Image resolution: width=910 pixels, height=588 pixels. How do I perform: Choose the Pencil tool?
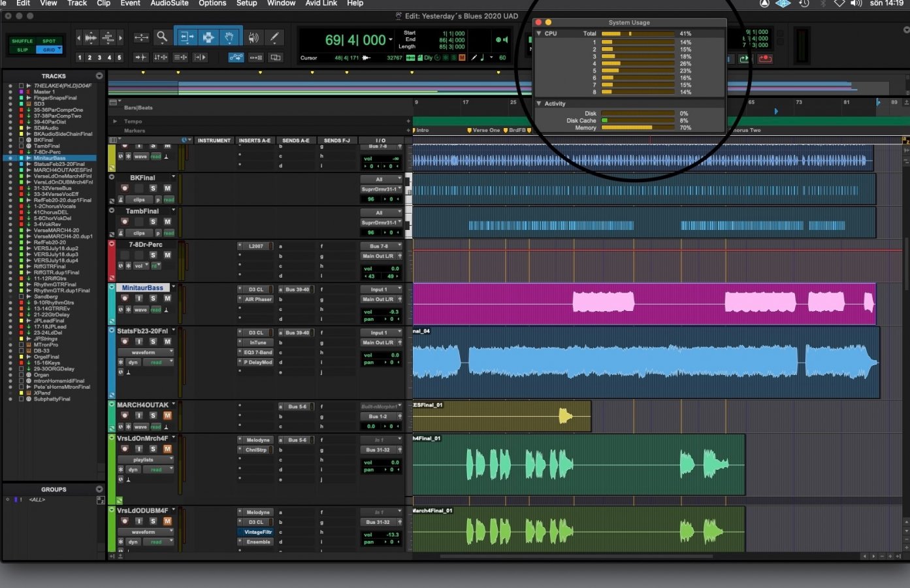click(275, 38)
